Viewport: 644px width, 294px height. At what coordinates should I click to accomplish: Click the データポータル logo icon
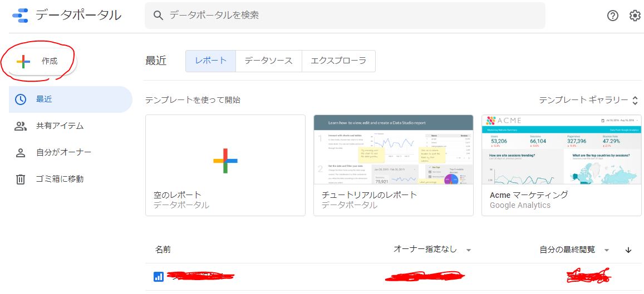tap(20, 16)
